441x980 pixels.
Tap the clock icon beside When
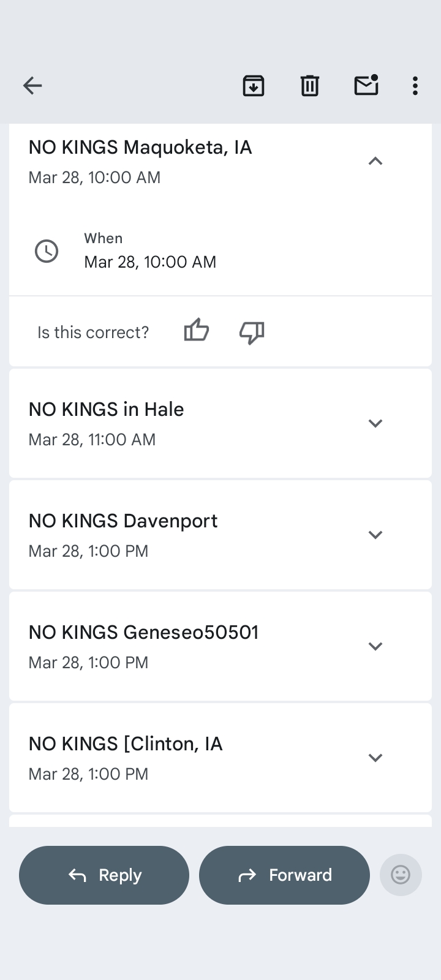[47, 251]
